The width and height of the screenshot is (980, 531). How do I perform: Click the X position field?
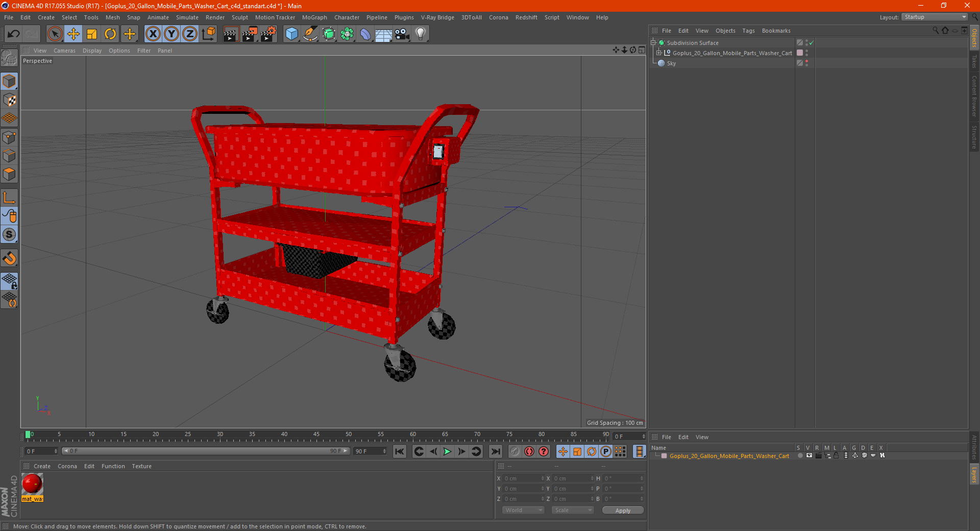point(523,478)
